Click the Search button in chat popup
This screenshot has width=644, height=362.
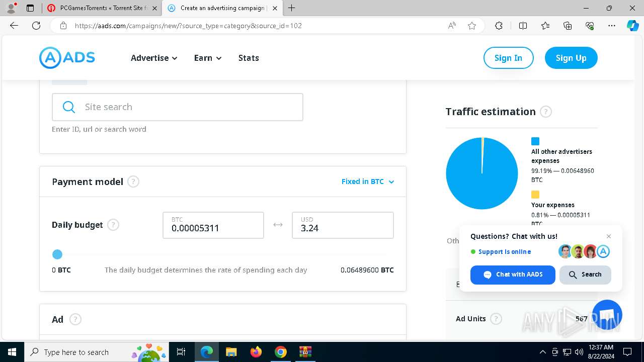pyautogui.click(x=585, y=275)
